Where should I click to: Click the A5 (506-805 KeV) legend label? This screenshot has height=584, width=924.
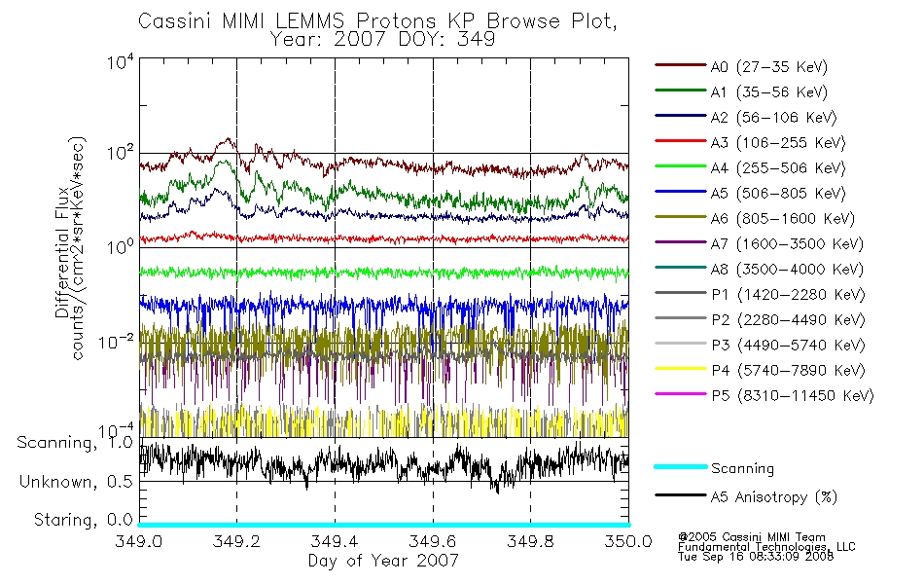tap(778, 194)
